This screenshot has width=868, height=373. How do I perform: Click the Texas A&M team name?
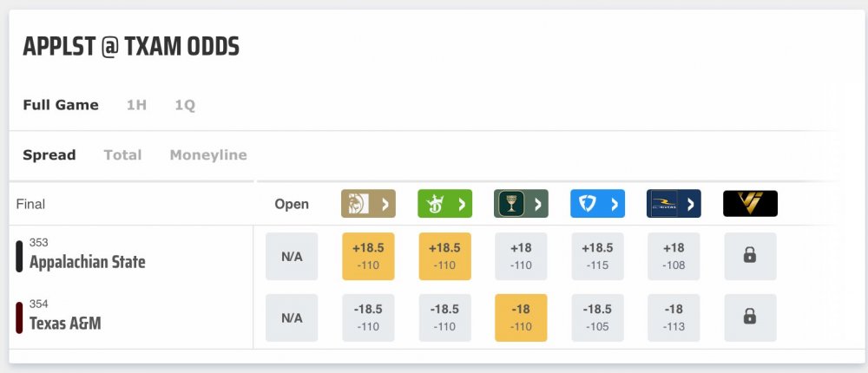pos(65,324)
